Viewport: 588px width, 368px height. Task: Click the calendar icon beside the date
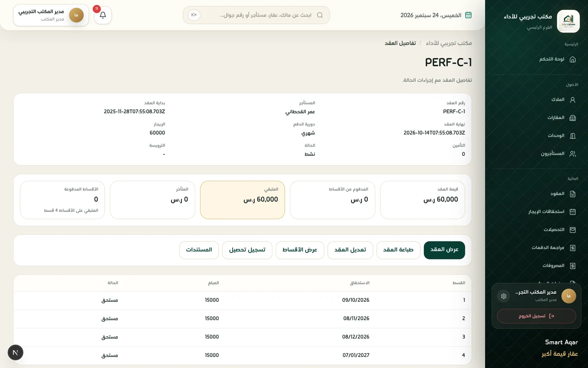[x=468, y=15]
